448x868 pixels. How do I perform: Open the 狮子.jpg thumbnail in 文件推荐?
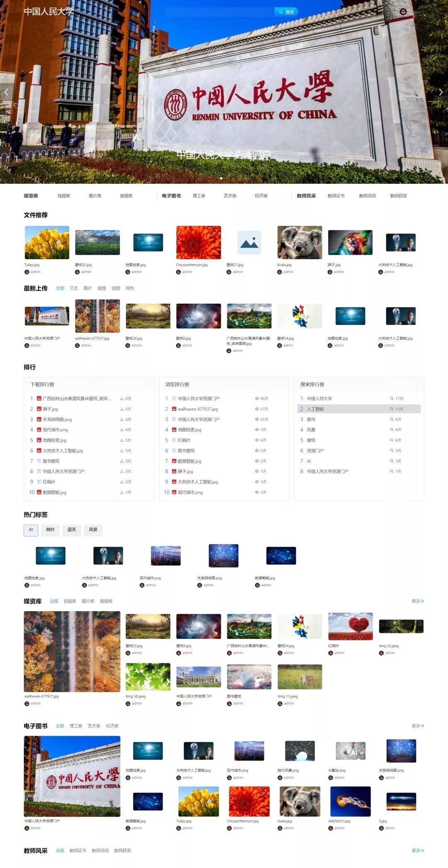pos(351,242)
